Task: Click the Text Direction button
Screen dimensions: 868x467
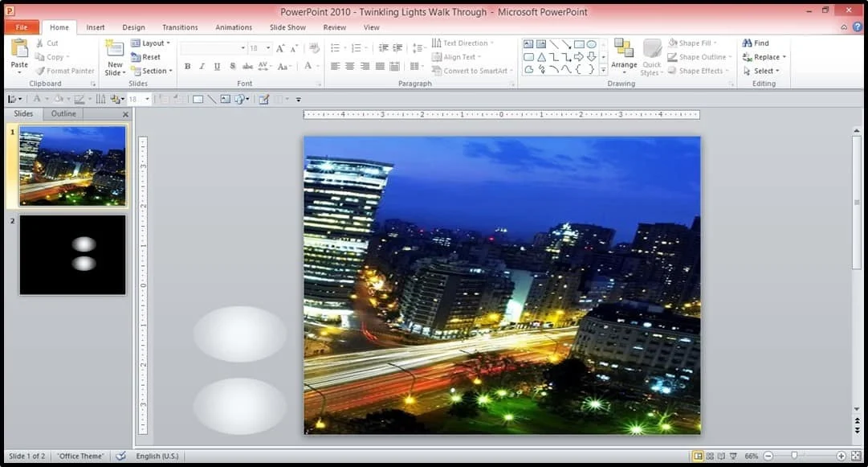Action: click(463, 43)
